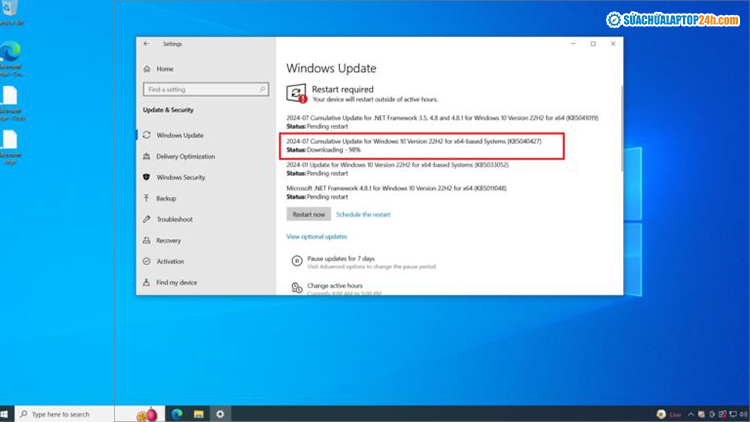Click the 'Update & Security' section label
Viewport: 750px width, 422px height.
[x=168, y=110]
